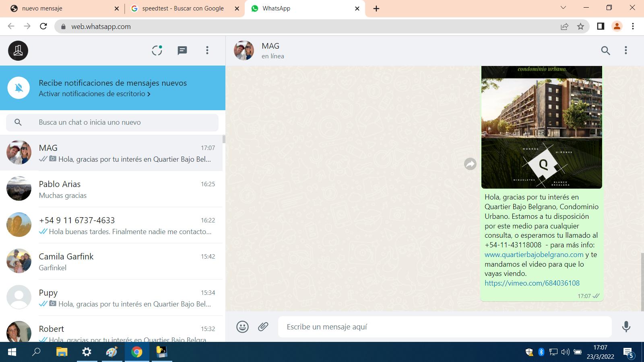The image size is (644, 362).
Task: Click the magnifier icon in chat search
Action: 18,122
